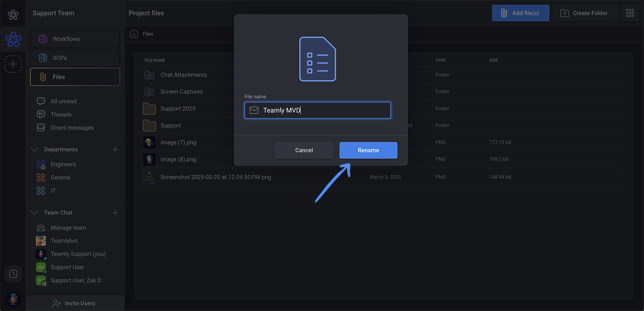The height and width of the screenshot is (311, 644).
Task: Sort by the FILE NAME column header
Action: coord(155,60)
